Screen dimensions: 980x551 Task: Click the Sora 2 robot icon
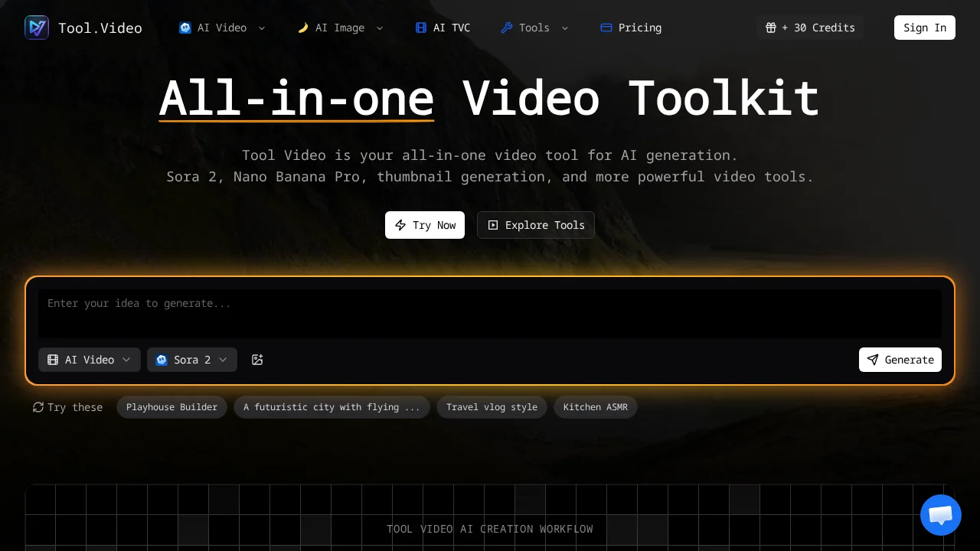pyautogui.click(x=162, y=360)
